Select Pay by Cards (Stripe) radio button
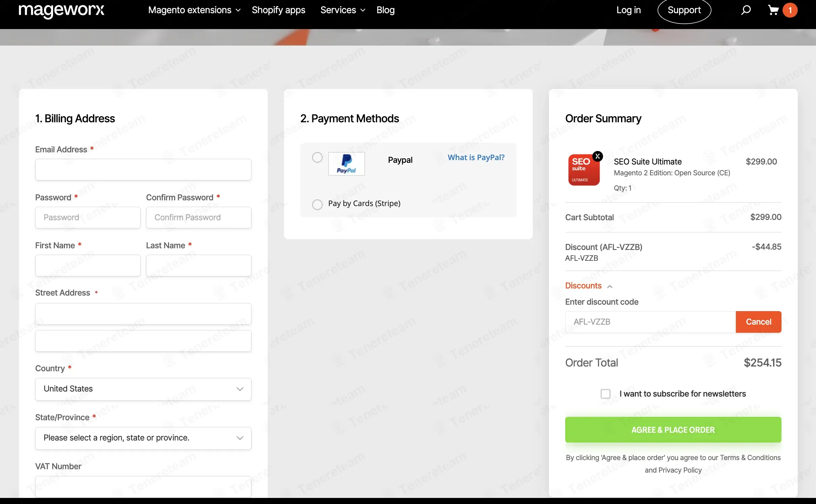This screenshot has height=504, width=816. pyautogui.click(x=317, y=204)
